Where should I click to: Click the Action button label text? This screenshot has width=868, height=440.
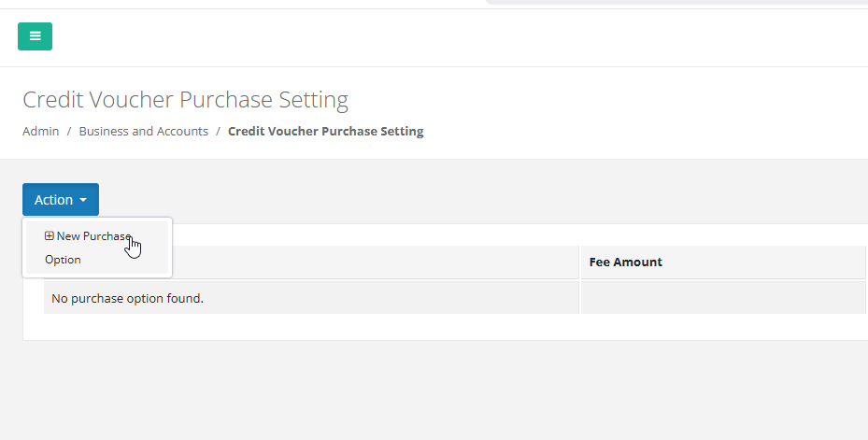[53, 200]
